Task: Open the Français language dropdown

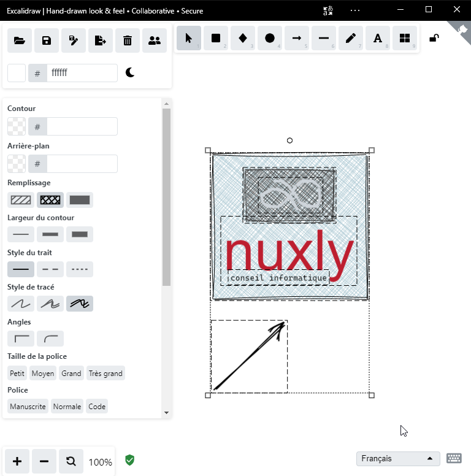Action: (398, 458)
